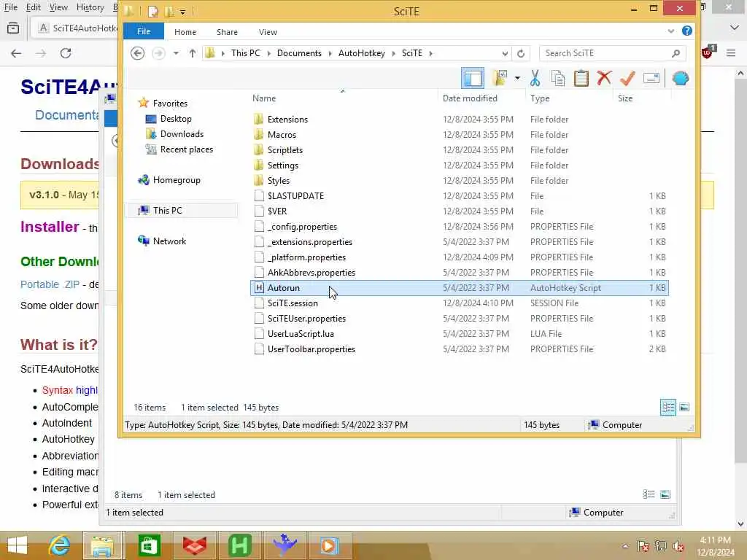The image size is (747, 560).
Task: Open Folder Options toolbar icon
Action: point(500,78)
